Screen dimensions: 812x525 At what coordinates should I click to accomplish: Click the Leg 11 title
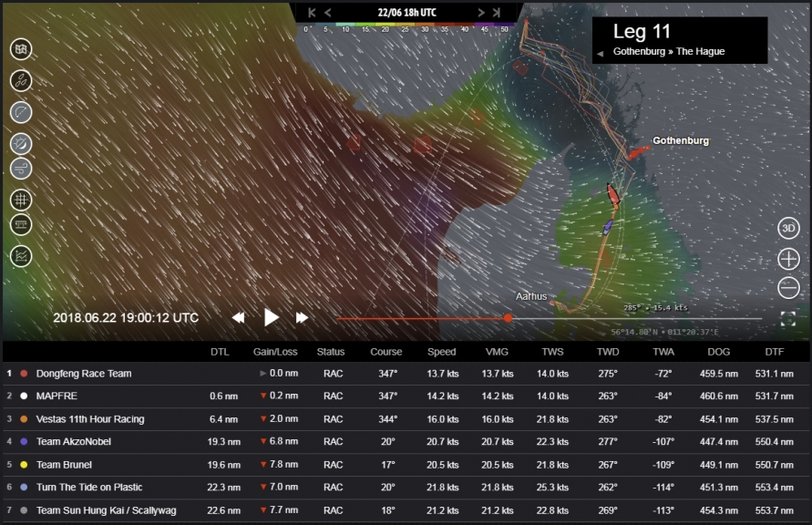pos(642,32)
